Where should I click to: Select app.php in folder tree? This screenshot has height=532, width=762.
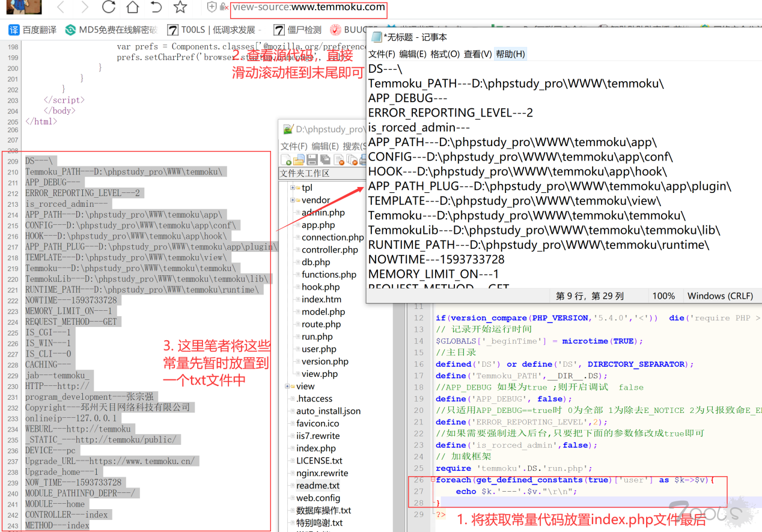click(x=319, y=225)
